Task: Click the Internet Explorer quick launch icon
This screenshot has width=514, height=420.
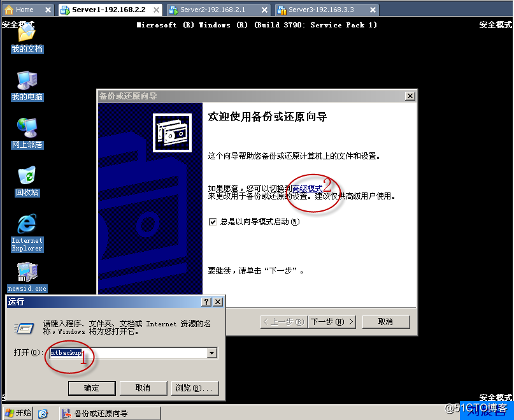Action: click(x=43, y=414)
